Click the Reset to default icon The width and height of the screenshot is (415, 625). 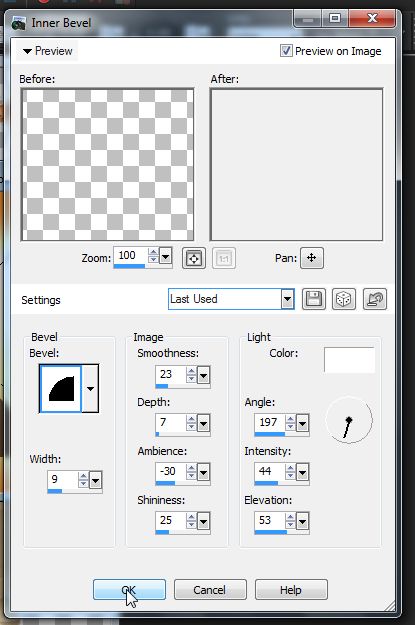click(375, 299)
